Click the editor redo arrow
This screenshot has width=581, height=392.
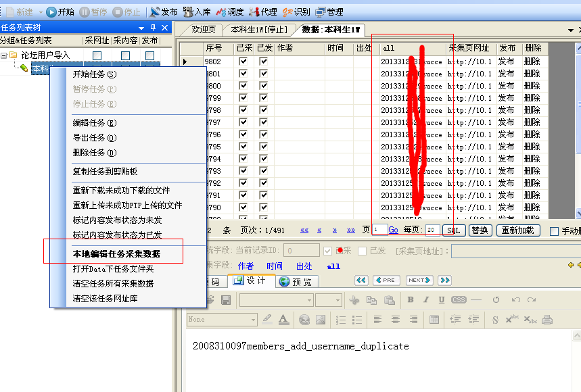tap(532, 300)
